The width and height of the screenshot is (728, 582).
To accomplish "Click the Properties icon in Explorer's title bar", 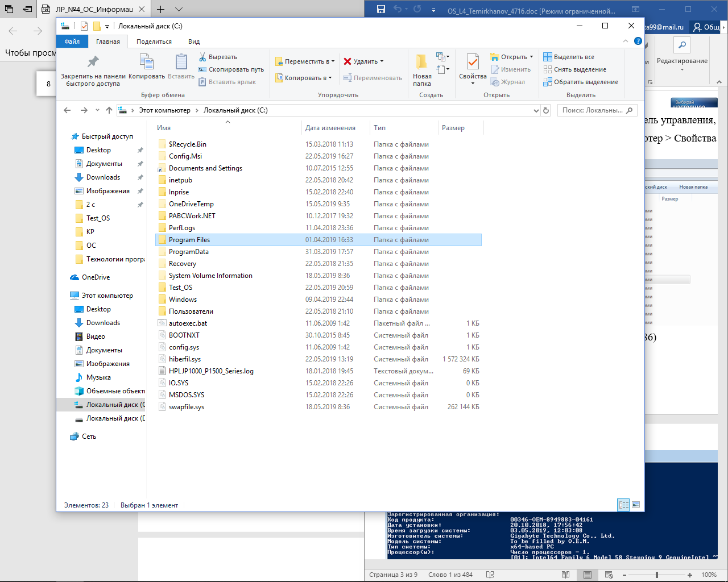I will point(84,26).
